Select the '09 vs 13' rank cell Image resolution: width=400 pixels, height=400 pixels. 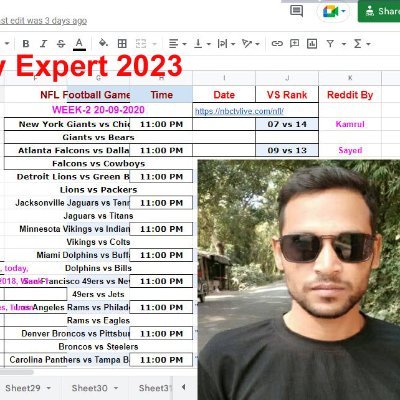[287, 150]
